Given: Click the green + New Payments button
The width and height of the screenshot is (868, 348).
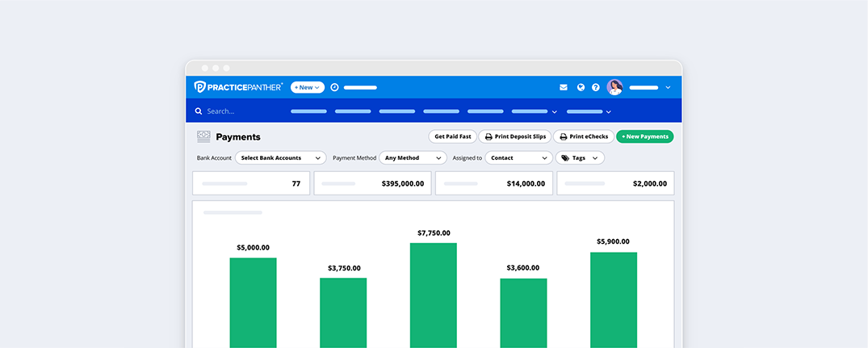Looking at the screenshot, I should click(x=644, y=136).
